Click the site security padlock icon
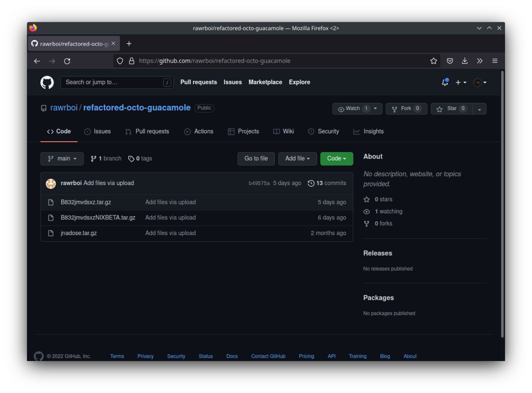This screenshot has width=532, height=393. [132, 61]
